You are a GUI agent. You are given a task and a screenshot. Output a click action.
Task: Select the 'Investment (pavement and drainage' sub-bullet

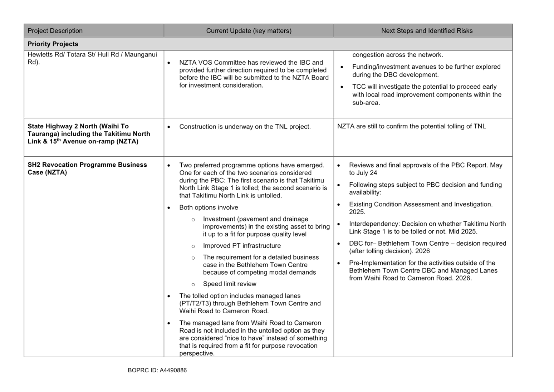click(266, 227)
